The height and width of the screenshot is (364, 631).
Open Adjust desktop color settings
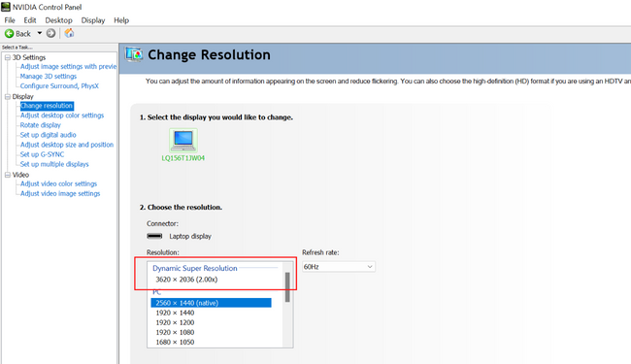point(62,116)
